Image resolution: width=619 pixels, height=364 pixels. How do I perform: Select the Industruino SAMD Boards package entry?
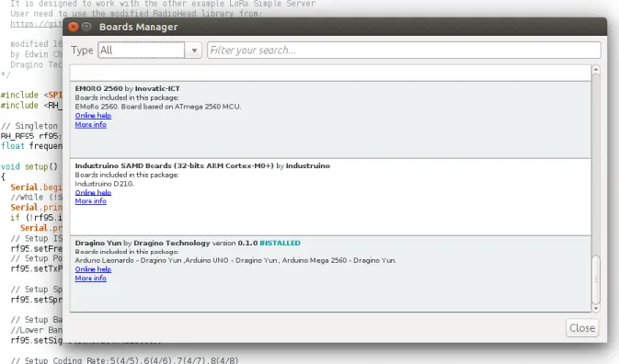pyautogui.click(x=330, y=198)
